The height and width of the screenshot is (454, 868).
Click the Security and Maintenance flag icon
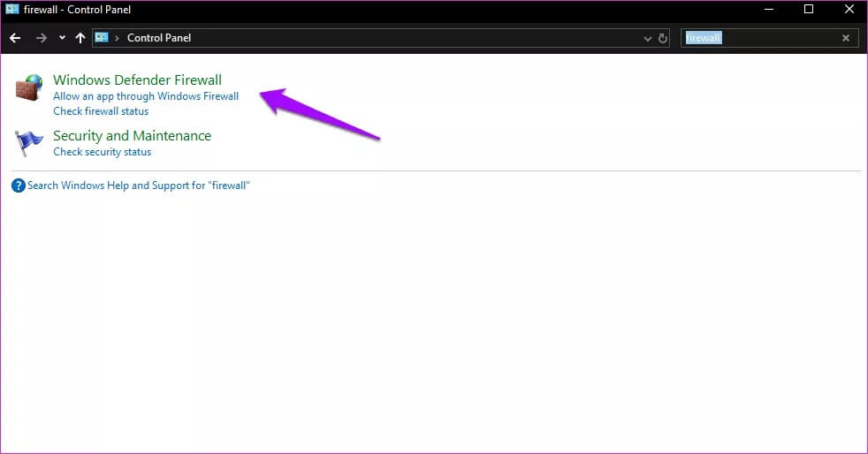(x=29, y=143)
